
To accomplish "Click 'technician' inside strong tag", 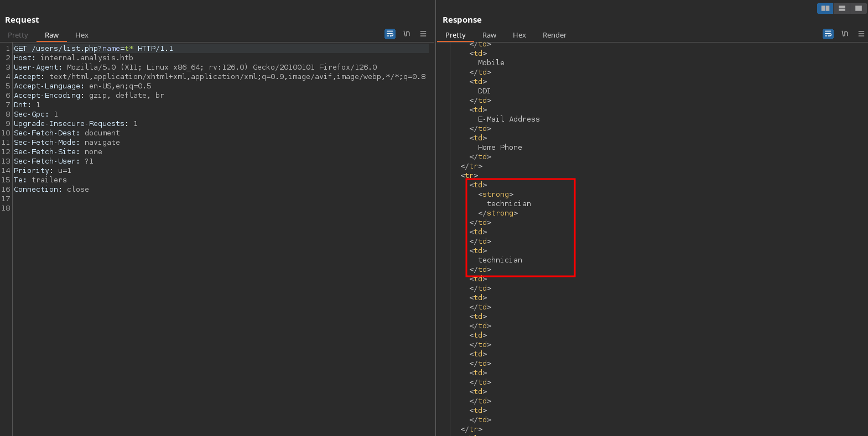I will click(x=509, y=204).
